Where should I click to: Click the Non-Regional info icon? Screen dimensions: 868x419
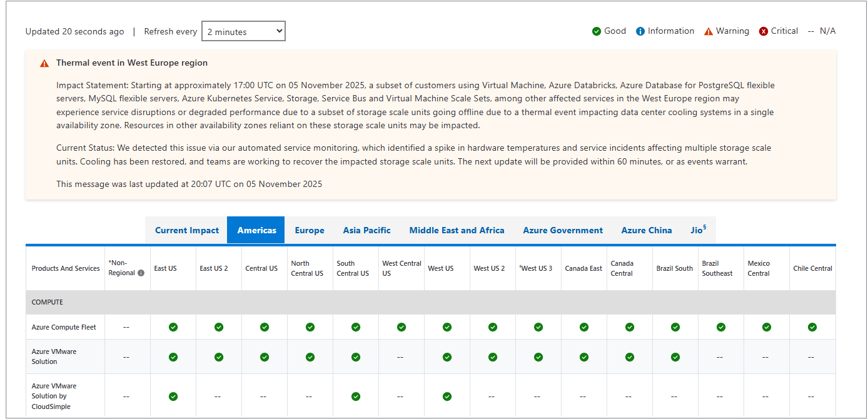coord(141,273)
